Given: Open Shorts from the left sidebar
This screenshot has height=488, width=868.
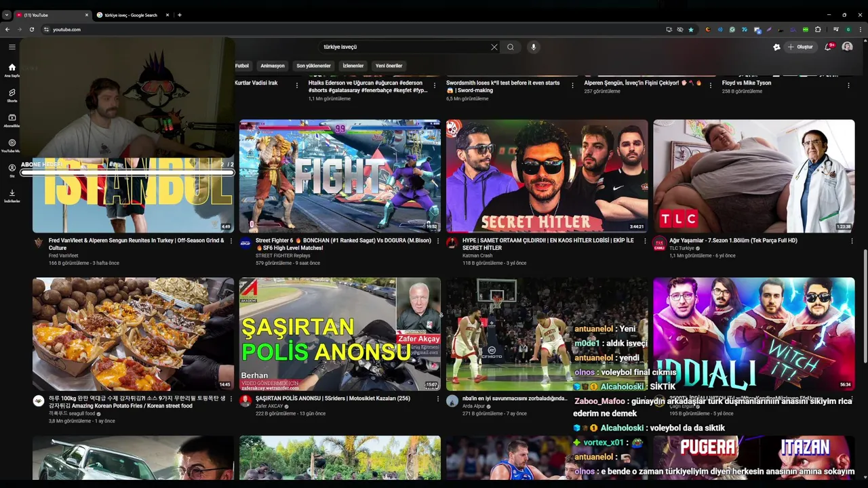Looking at the screenshot, I should 12,96.
